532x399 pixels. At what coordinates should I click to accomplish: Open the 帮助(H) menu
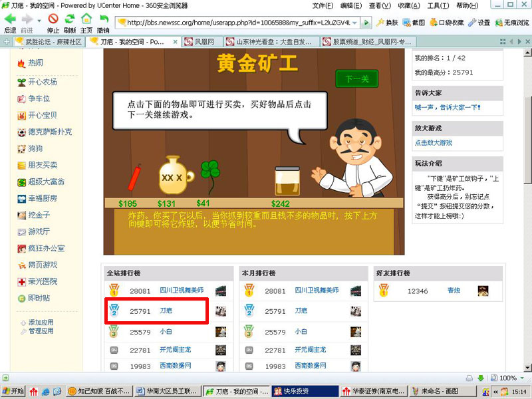pos(467,5)
